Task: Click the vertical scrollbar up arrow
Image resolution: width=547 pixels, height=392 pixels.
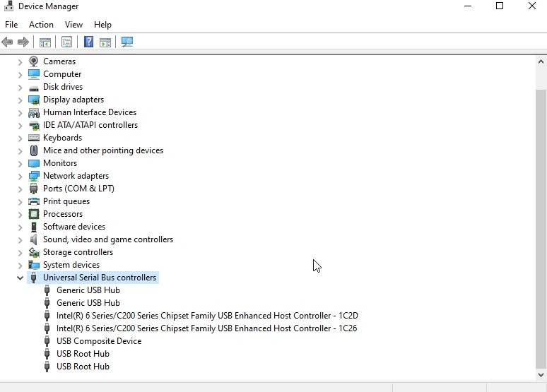Action: tap(541, 61)
